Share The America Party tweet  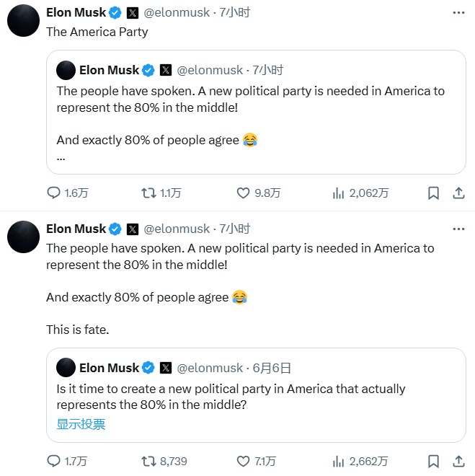coord(458,193)
